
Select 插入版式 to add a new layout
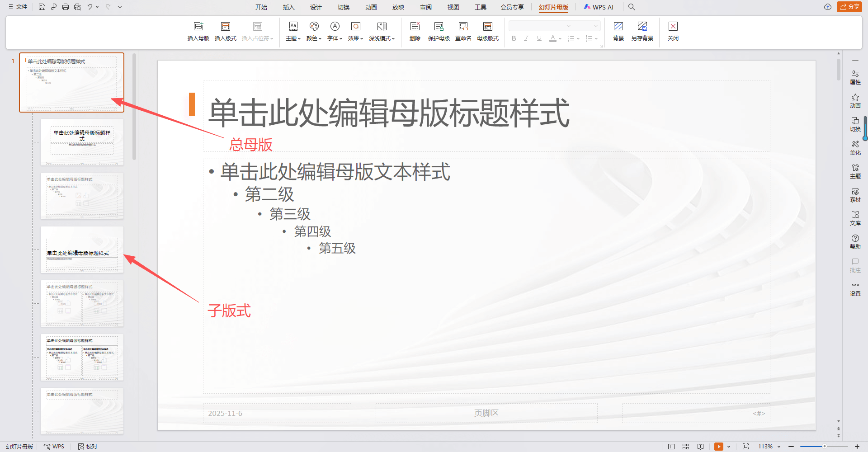pyautogui.click(x=225, y=31)
